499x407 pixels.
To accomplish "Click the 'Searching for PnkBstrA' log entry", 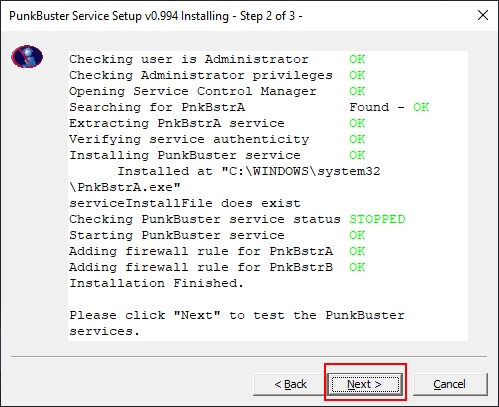I will pyautogui.click(x=157, y=107).
